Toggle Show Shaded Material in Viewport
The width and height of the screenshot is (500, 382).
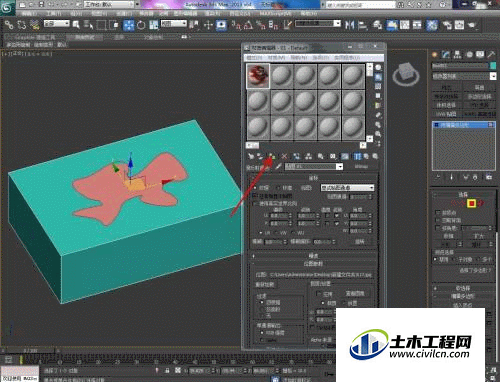[x=345, y=156]
